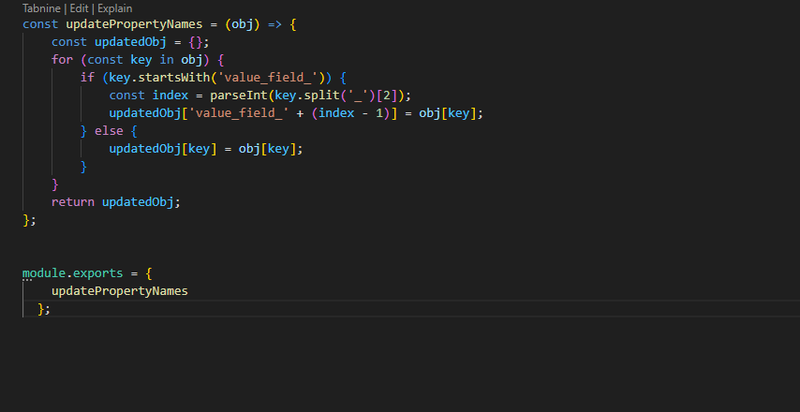Click the Explain code lens link
This screenshot has height=412, width=800.
(114, 9)
